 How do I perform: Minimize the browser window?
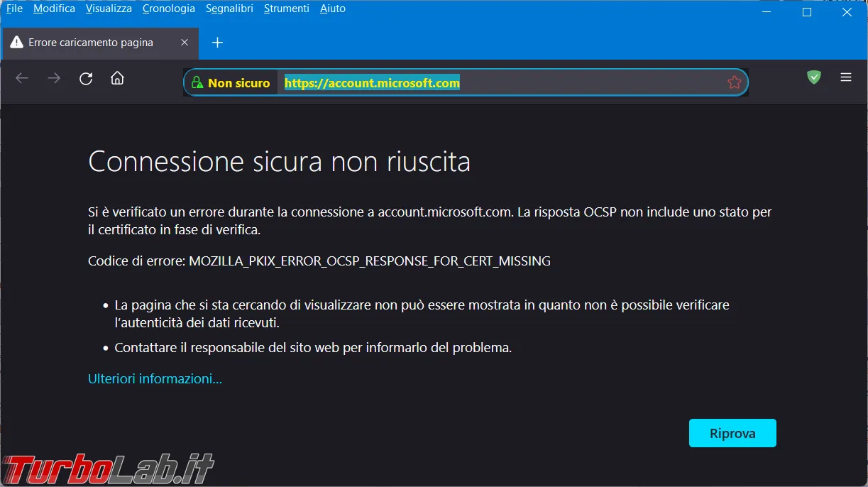tap(767, 12)
